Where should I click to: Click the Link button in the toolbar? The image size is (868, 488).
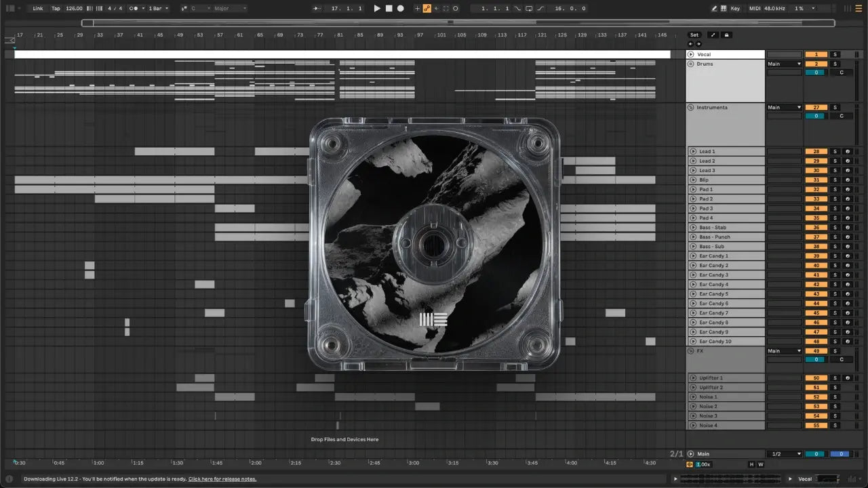pos(38,8)
